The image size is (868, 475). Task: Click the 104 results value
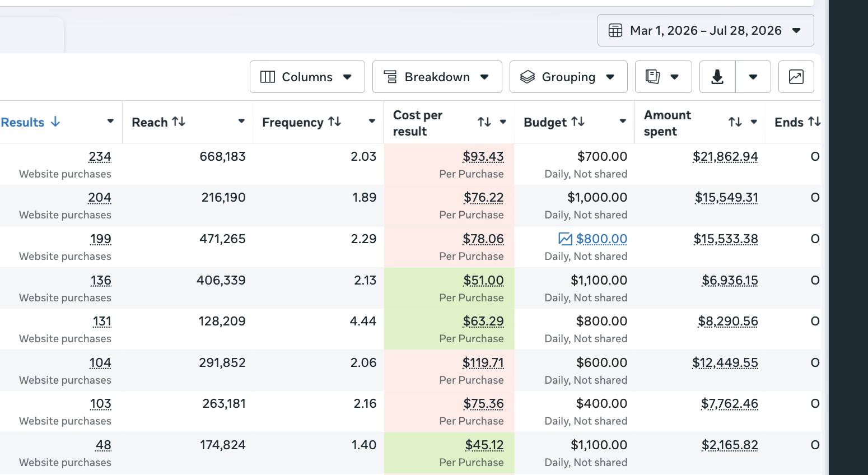100,363
